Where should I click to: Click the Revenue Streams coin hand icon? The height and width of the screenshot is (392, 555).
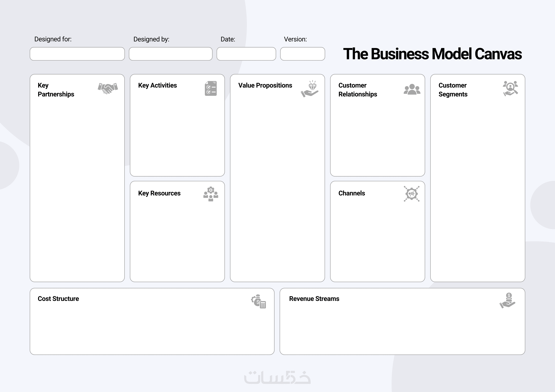coord(507,300)
